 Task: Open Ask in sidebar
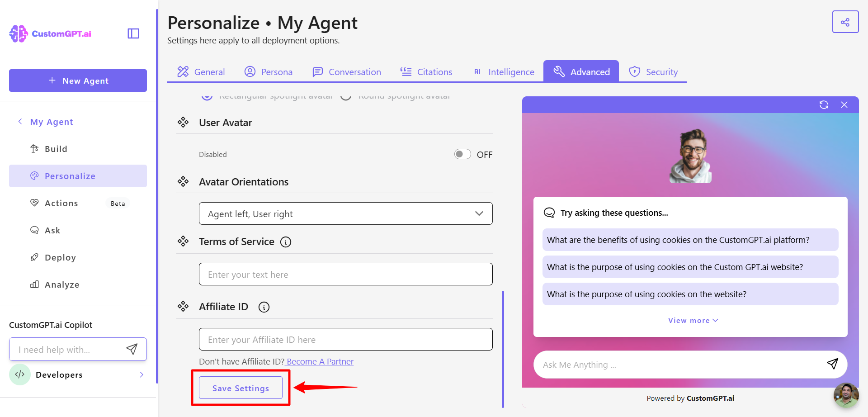(x=78, y=230)
